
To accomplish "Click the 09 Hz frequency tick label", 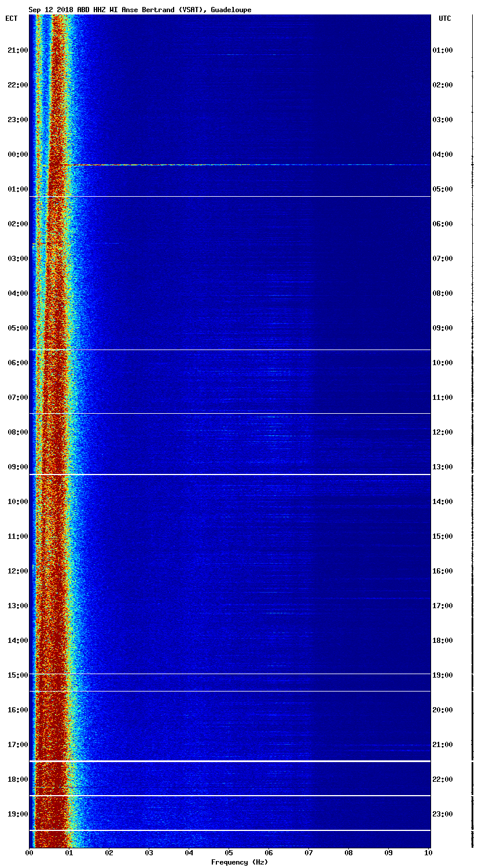I will (x=388, y=853).
